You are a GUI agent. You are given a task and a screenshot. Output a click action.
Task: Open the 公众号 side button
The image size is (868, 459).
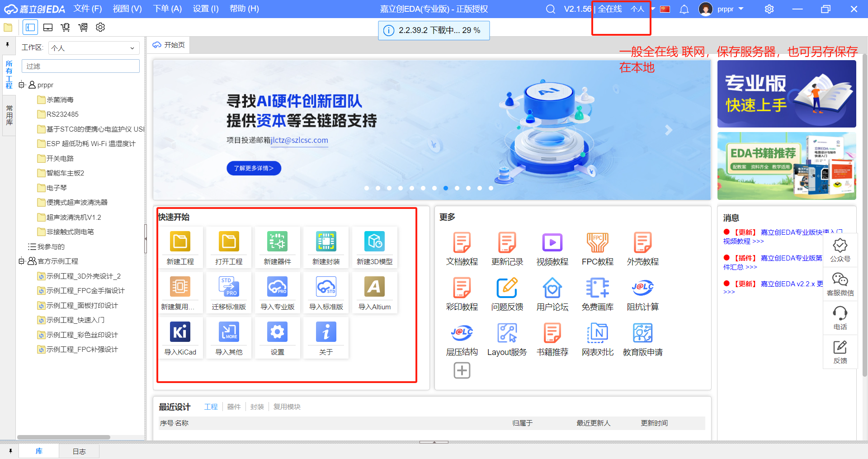pos(840,250)
